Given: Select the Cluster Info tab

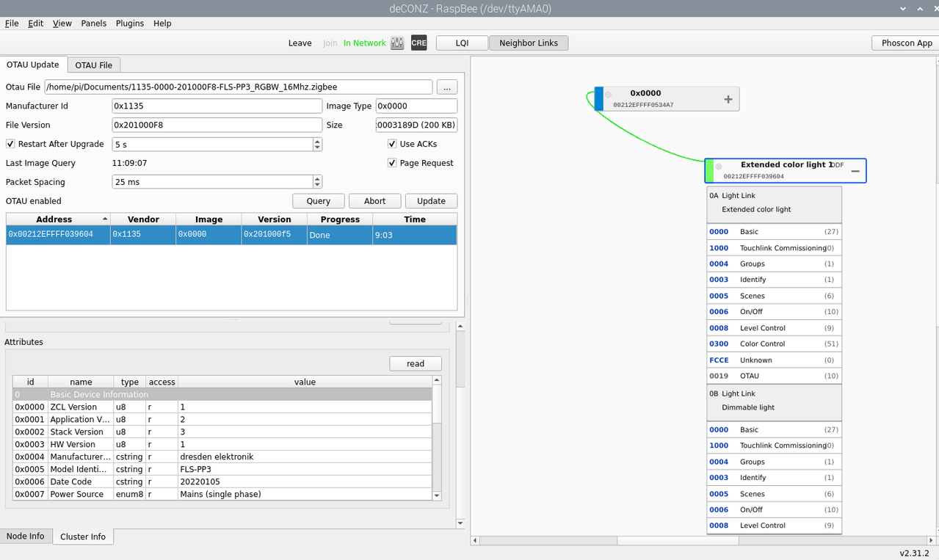Looking at the screenshot, I should coord(83,537).
